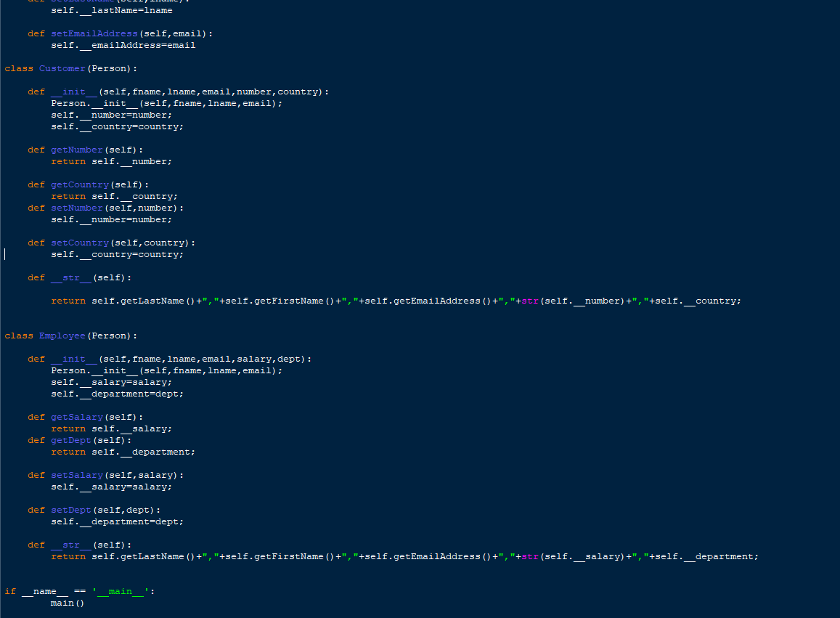
Task: Click the setEmailAddress method name
Action: (x=94, y=33)
